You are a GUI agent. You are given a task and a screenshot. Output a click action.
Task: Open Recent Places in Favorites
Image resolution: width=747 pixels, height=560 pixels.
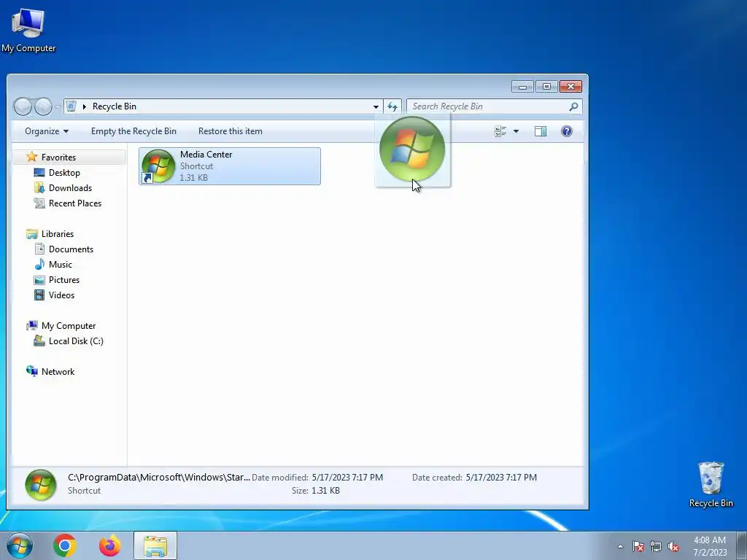coord(75,203)
